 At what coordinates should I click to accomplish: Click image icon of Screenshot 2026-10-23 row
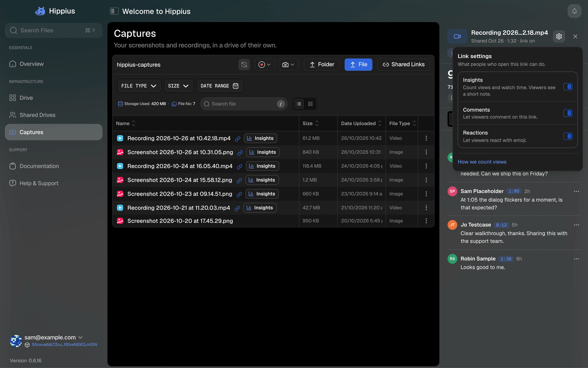point(120,194)
